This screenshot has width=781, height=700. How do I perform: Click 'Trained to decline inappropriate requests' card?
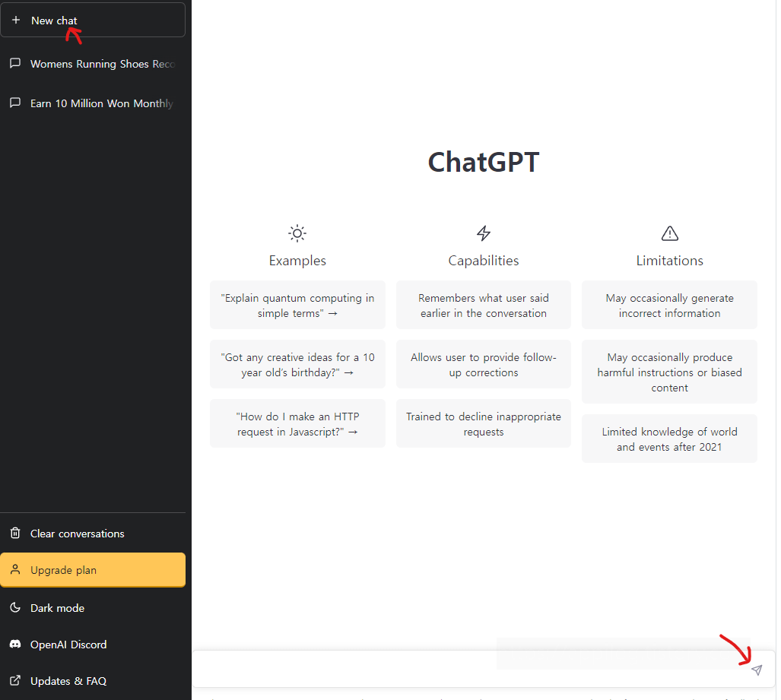[x=483, y=423]
